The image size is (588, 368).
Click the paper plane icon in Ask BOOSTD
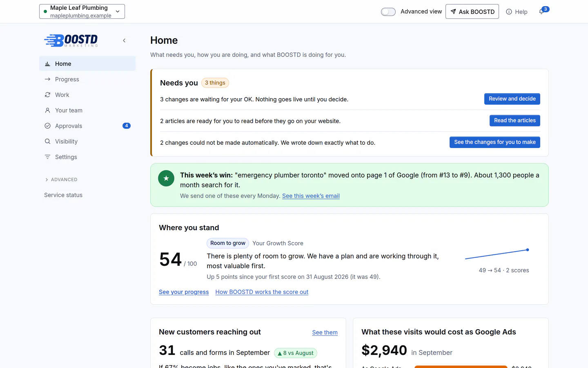[453, 11]
